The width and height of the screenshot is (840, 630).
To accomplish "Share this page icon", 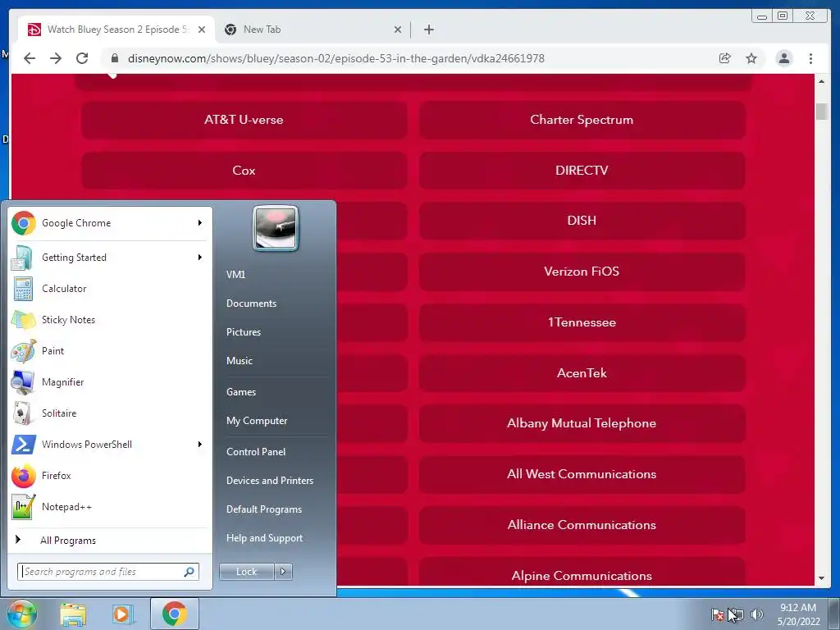I will (725, 58).
